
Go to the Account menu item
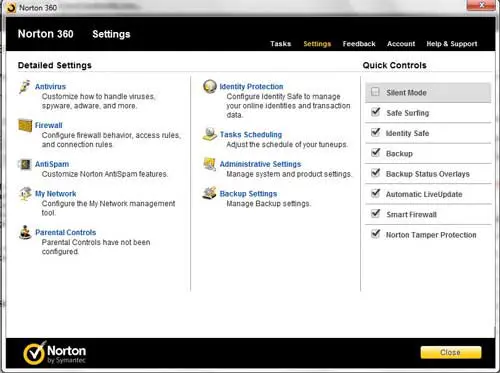click(401, 44)
